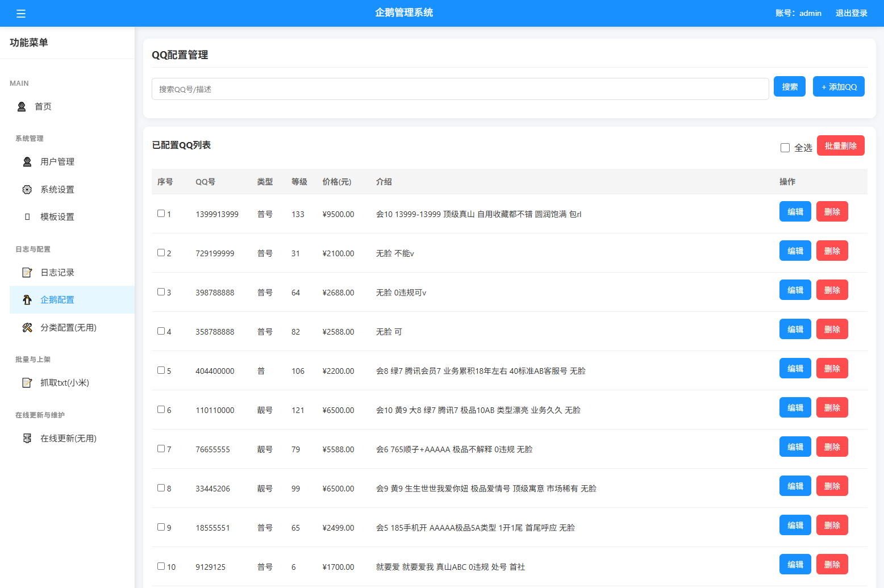Viewport: 884px width, 588px height.
Task: Click 编辑 for QQ number 76655555
Action: (x=795, y=447)
